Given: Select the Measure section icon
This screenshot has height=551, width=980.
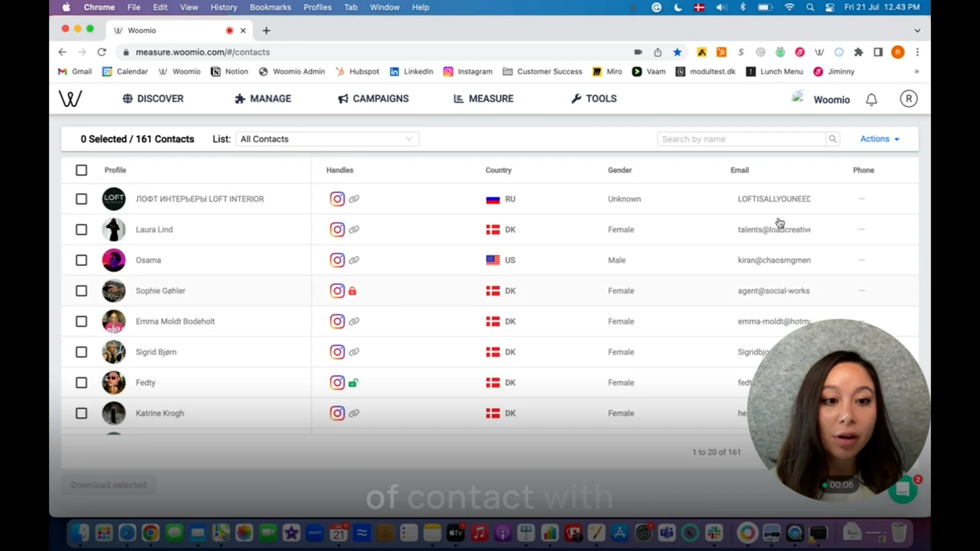Looking at the screenshot, I should click(459, 98).
